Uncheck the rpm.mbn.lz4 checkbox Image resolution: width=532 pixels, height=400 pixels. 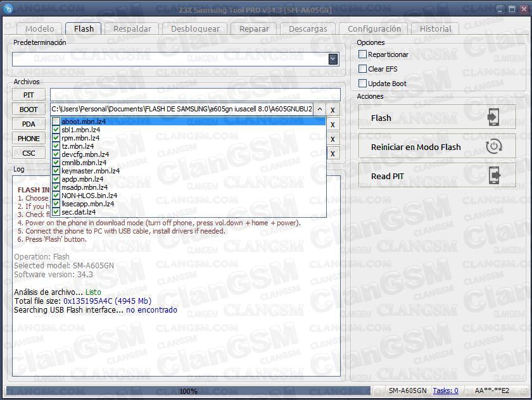(56, 137)
